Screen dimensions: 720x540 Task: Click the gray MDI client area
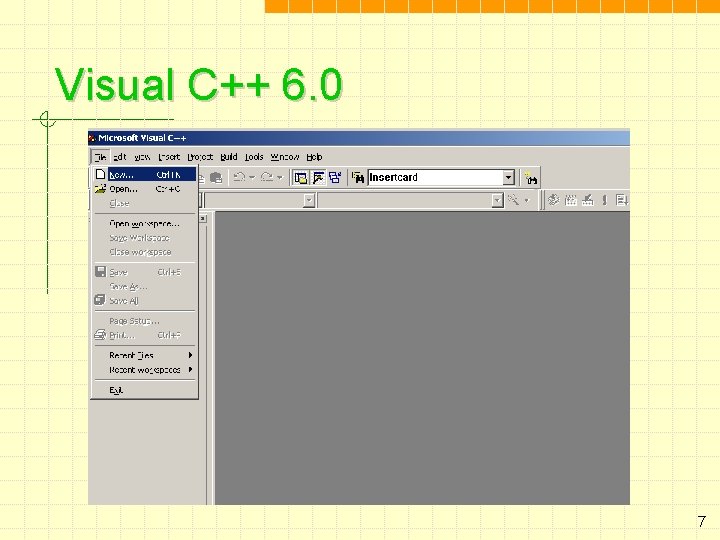pos(422,357)
